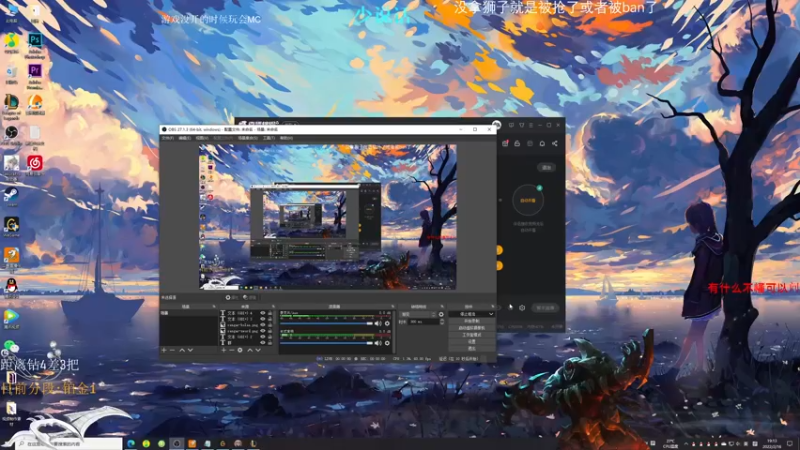Open settings gear for 桌面音频 mixer channel
Viewport: 800px width, 450px height.
point(387,343)
